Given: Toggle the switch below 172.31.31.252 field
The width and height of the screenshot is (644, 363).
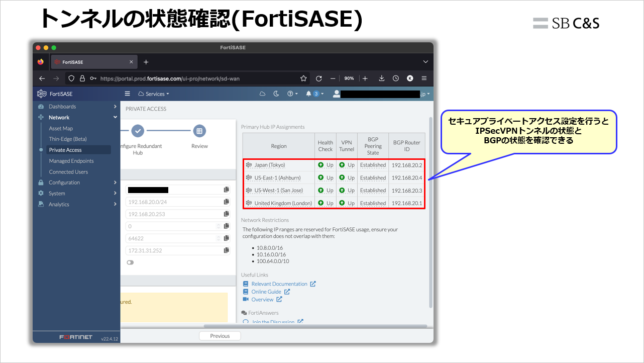Looking at the screenshot, I should 130,262.
